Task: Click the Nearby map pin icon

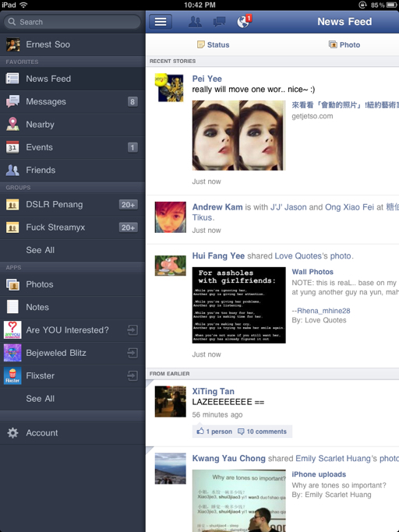Action: (12, 124)
